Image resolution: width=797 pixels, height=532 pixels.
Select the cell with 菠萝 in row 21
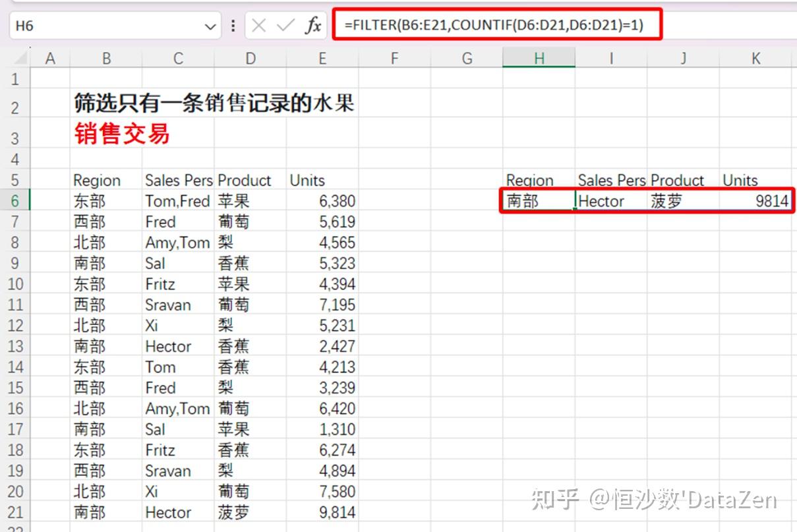coord(250,512)
